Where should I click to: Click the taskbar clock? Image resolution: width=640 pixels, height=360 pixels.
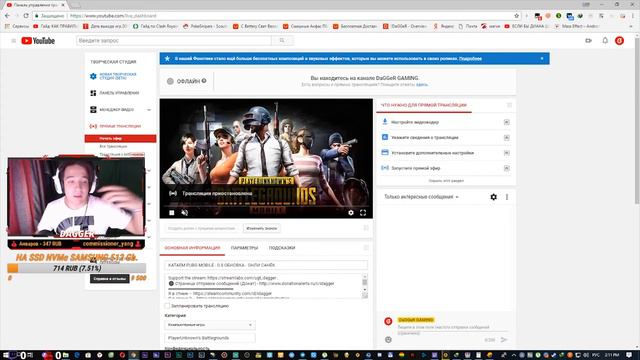(x=612, y=355)
